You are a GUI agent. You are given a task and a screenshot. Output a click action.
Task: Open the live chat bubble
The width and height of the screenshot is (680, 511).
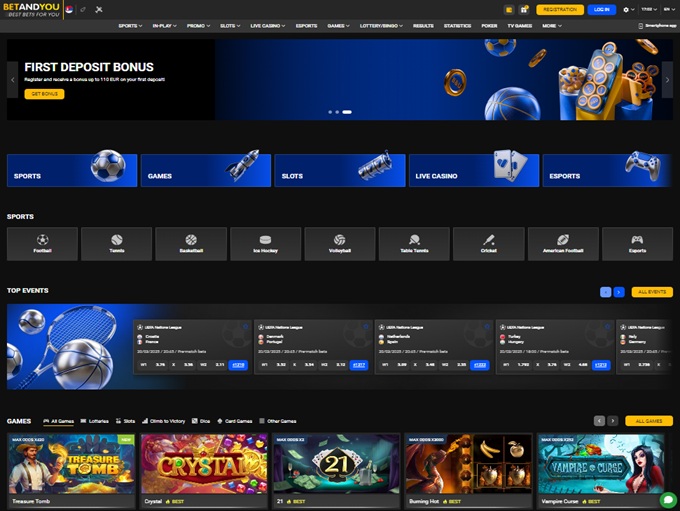[x=667, y=499]
